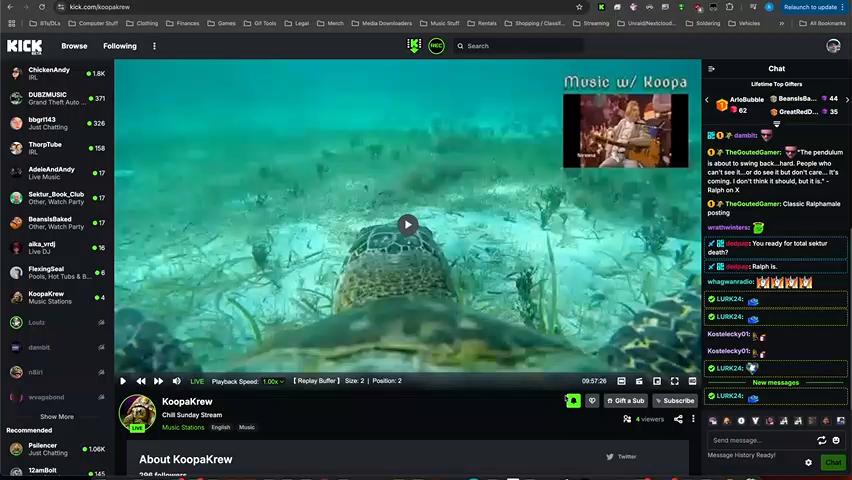Expand the top gifters leaderboard arrow
Image resolution: width=852 pixels, height=480 pixels.
tap(776, 124)
